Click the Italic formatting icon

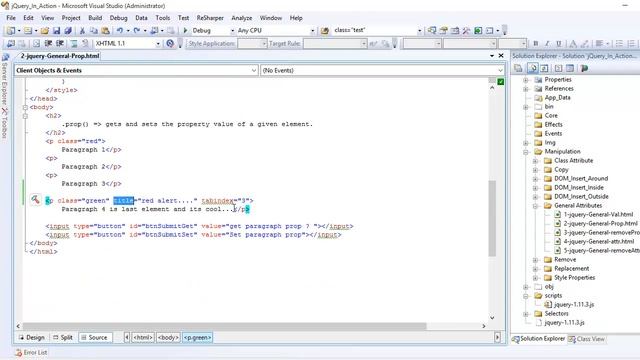pos(547,43)
